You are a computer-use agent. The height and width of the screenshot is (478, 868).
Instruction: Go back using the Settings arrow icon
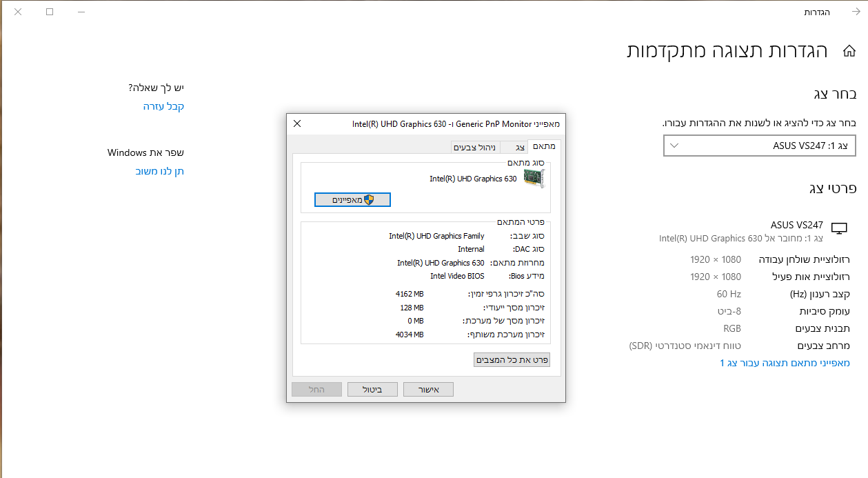(x=856, y=12)
